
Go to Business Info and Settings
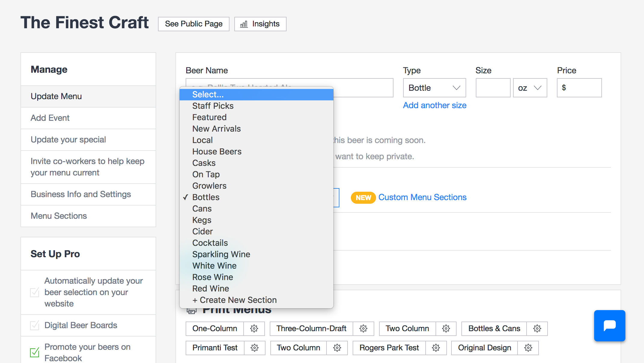pyautogui.click(x=81, y=194)
